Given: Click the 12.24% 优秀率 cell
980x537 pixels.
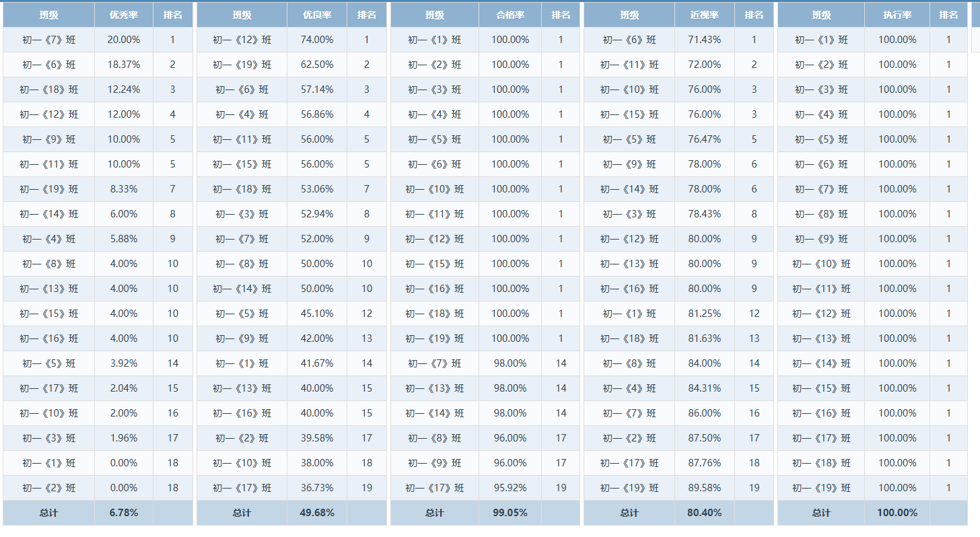Looking at the screenshot, I should coord(124,89).
